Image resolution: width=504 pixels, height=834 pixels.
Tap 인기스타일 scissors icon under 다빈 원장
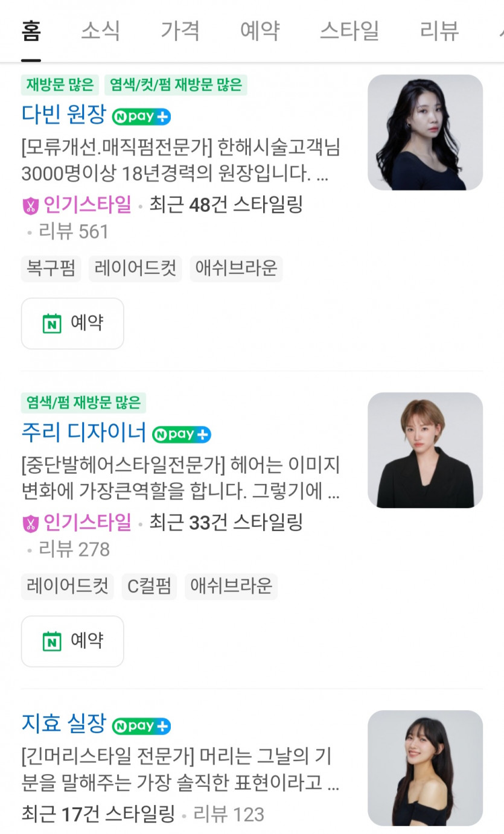(x=30, y=206)
